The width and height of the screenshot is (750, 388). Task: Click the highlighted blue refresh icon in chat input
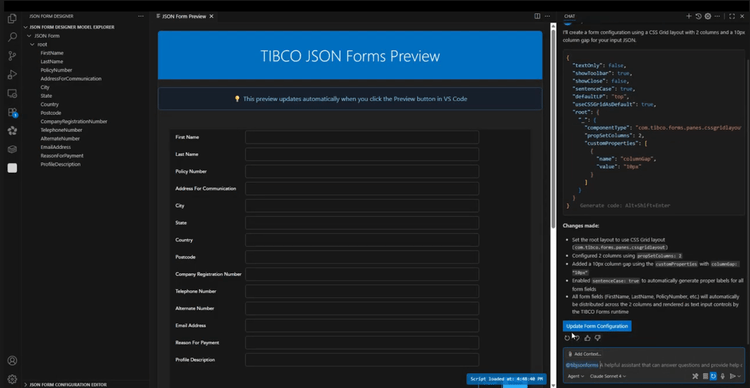click(x=713, y=377)
